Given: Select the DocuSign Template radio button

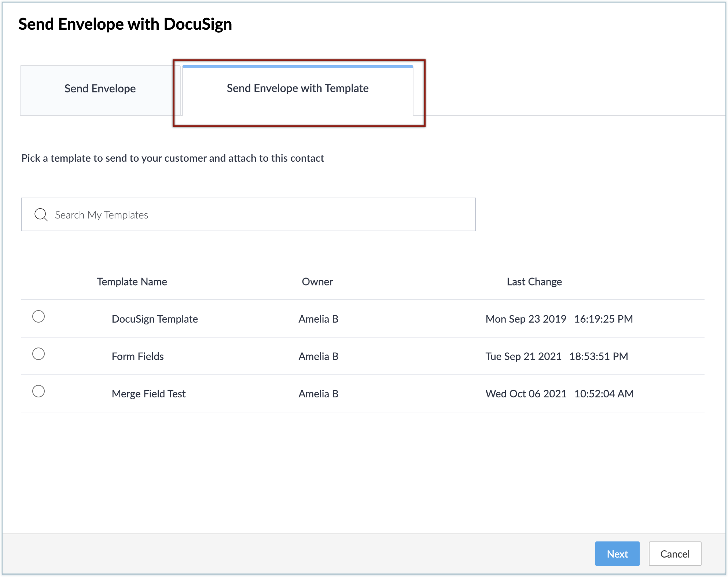Looking at the screenshot, I should [x=38, y=316].
